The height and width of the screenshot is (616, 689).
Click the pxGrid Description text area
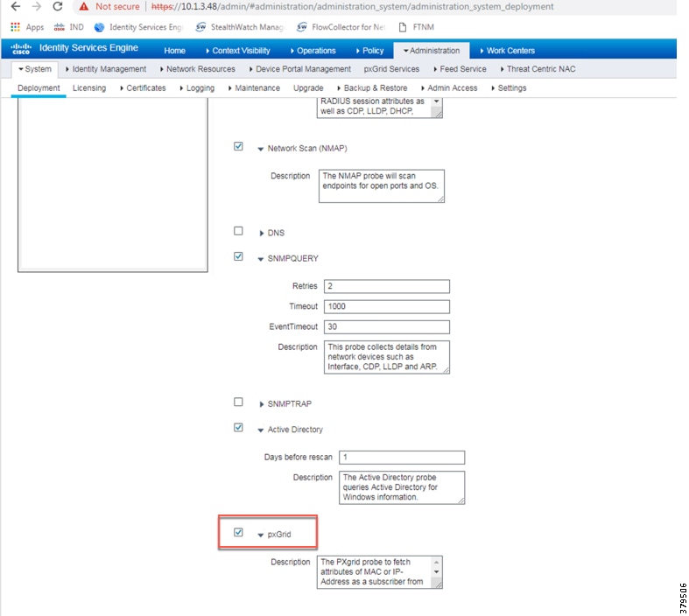[x=380, y=572]
